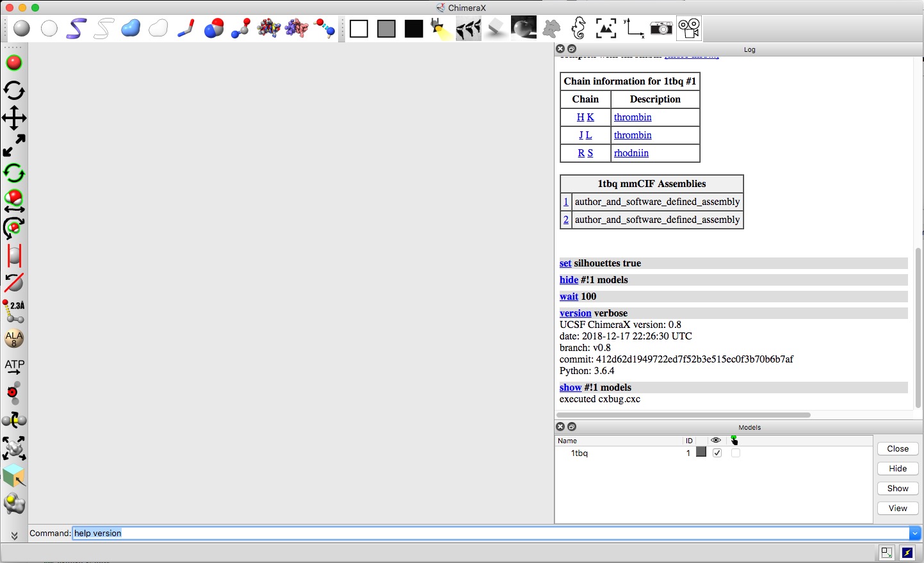
Task: Click into the Command input field
Action: (487, 533)
